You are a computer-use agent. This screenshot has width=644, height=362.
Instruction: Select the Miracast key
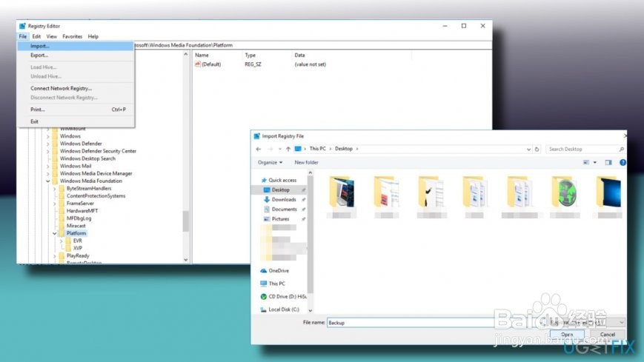coord(76,226)
